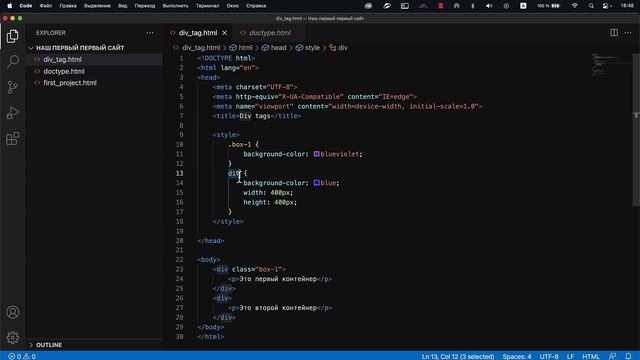Change file encoding via UTF-8
This screenshot has height=360, width=640.
tap(549, 356)
